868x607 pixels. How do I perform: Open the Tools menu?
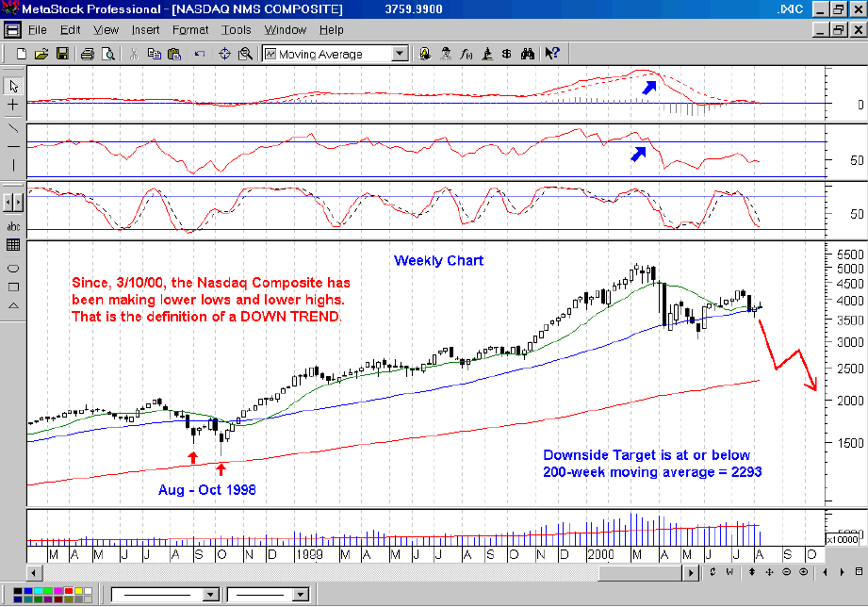[237, 30]
